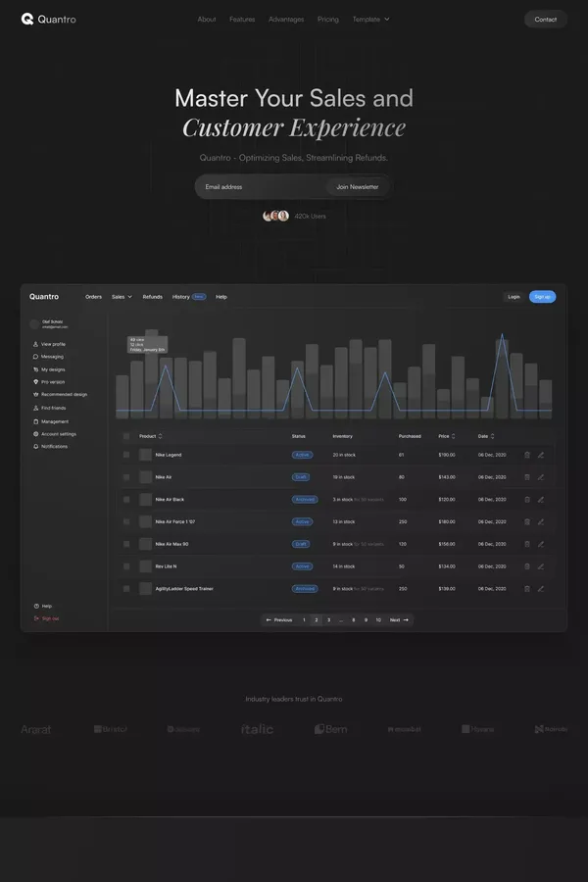The height and width of the screenshot is (882, 588).
Task: Click the Active status badge for Nike Legend
Action: click(302, 455)
